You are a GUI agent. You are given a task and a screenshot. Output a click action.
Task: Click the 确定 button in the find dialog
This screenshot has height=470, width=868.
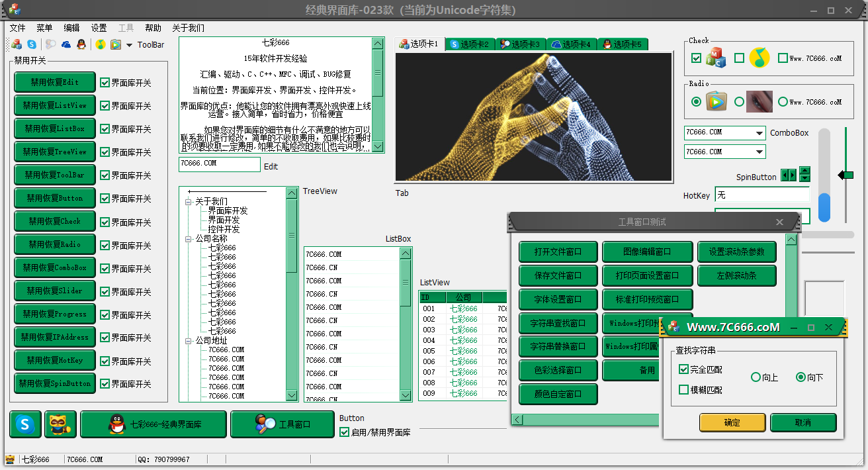click(x=732, y=422)
